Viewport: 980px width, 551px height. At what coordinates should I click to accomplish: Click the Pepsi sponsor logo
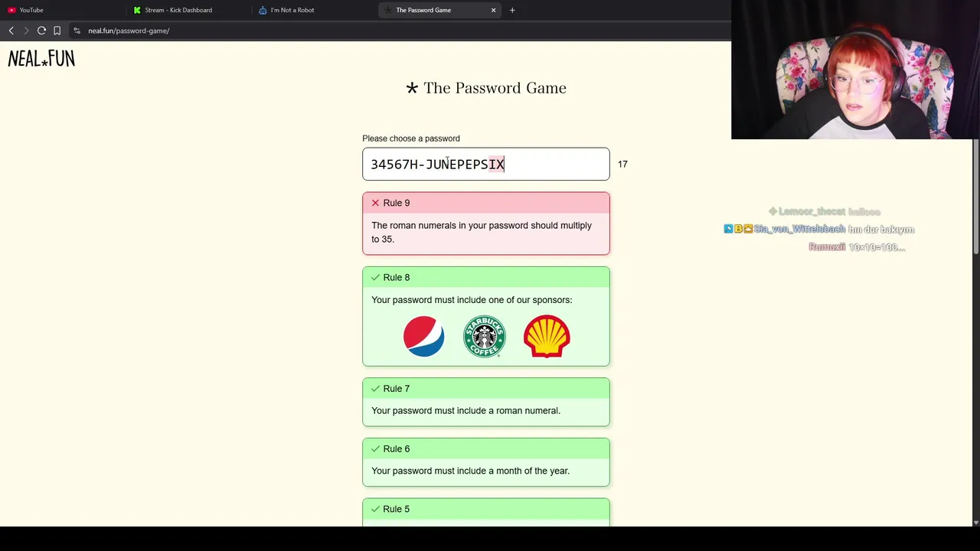click(423, 337)
